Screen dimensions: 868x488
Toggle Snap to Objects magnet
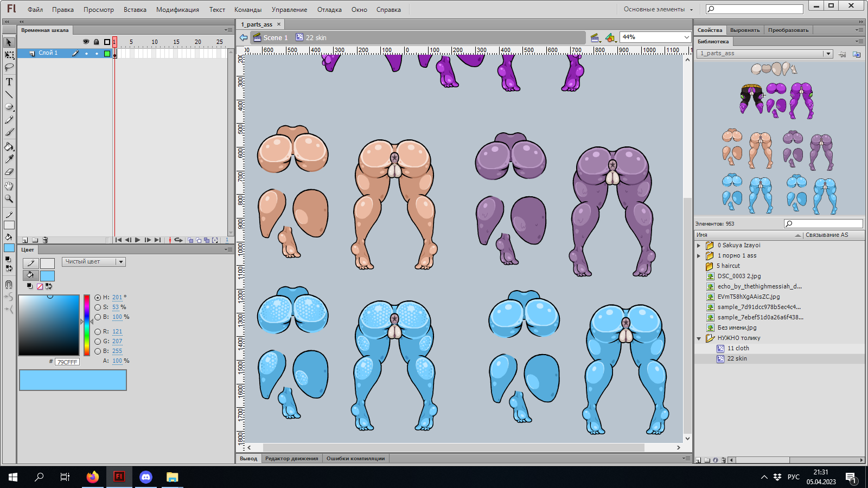pos(9,284)
